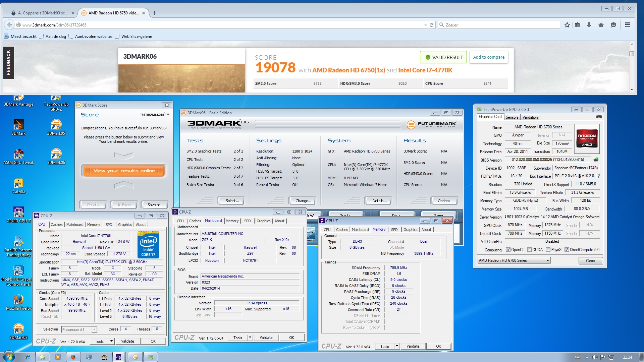Open the CPUID CPU-Z desktop icon

[x=18, y=215]
